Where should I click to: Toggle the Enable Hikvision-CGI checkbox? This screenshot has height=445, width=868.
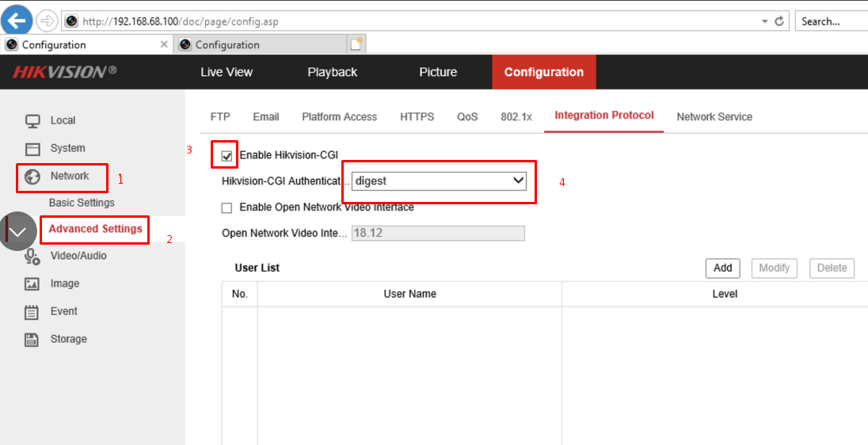[x=227, y=155]
